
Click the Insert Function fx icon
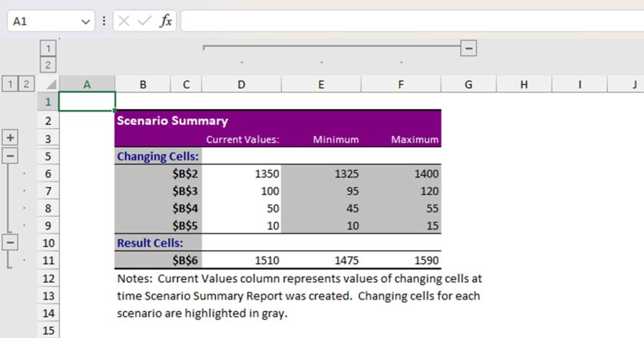click(165, 21)
